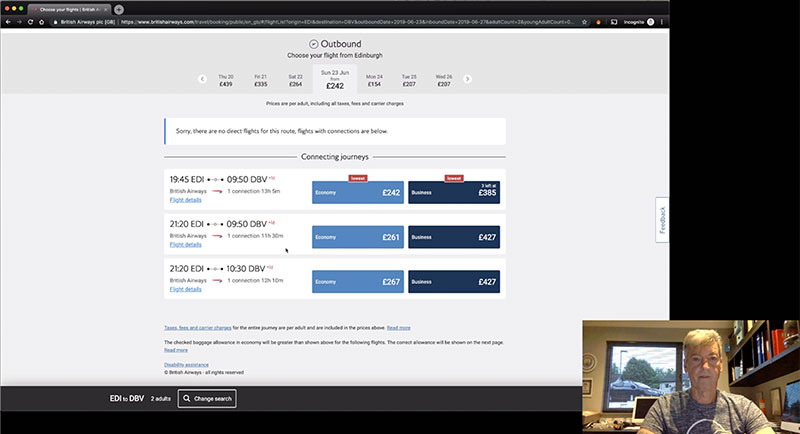Bookmark this page with the star icon
Screen dimensions: 800x434
point(585,22)
